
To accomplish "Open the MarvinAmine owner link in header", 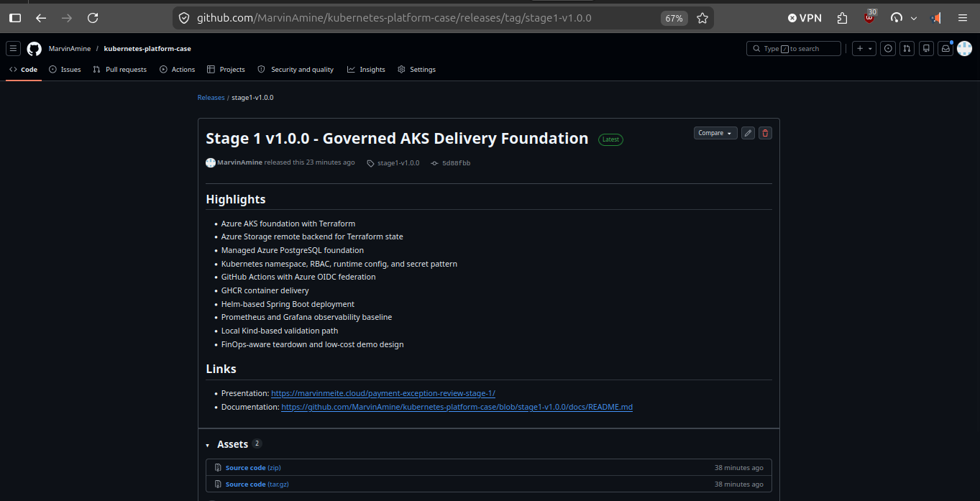I will (x=70, y=49).
